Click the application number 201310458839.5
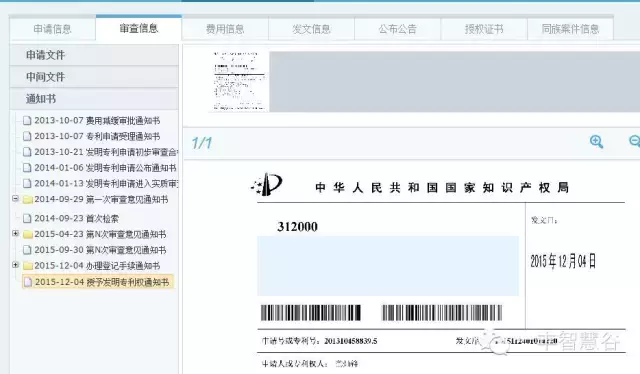Image resolution: width=640 pixels, height=374 pixels. coord(351,341)
